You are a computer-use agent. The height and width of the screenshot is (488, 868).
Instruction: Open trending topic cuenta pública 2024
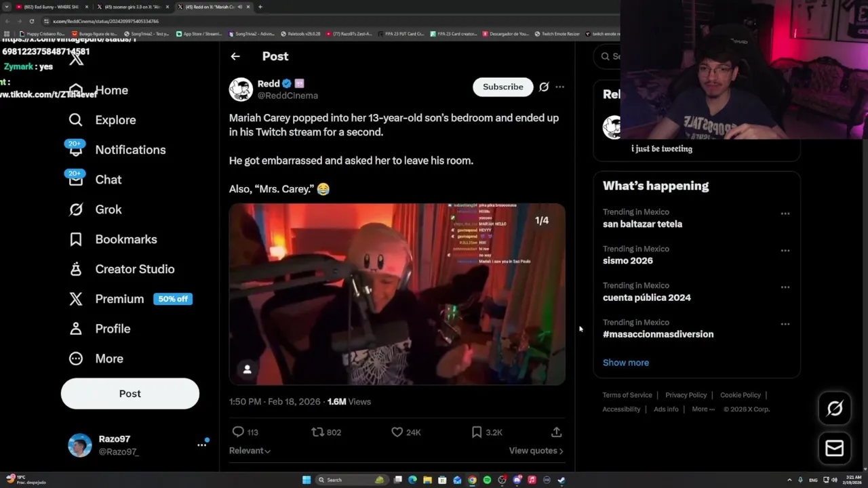pyautogui.click(x=647, y=298)
